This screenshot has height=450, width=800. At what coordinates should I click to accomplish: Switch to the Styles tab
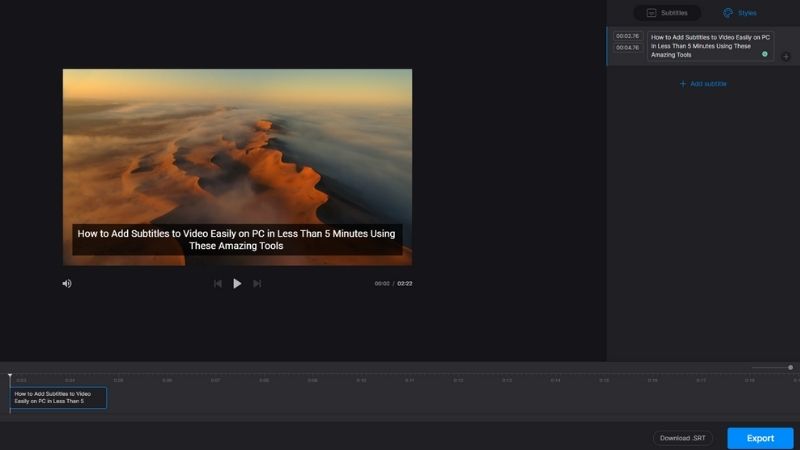click(740, 13)
